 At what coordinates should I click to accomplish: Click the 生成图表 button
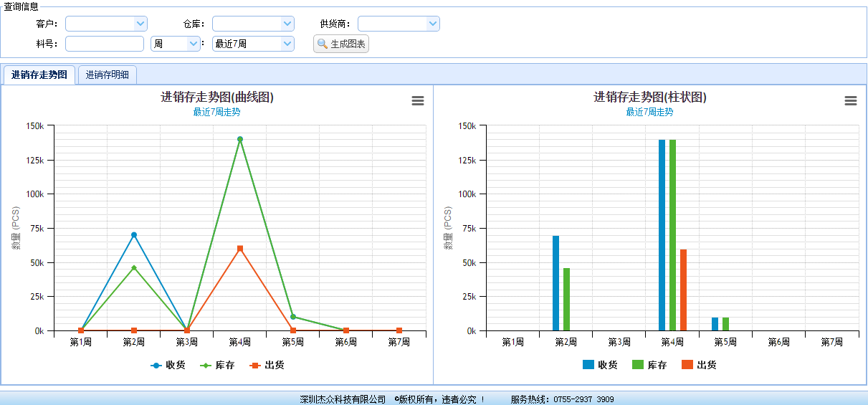[x=341, y=44]
